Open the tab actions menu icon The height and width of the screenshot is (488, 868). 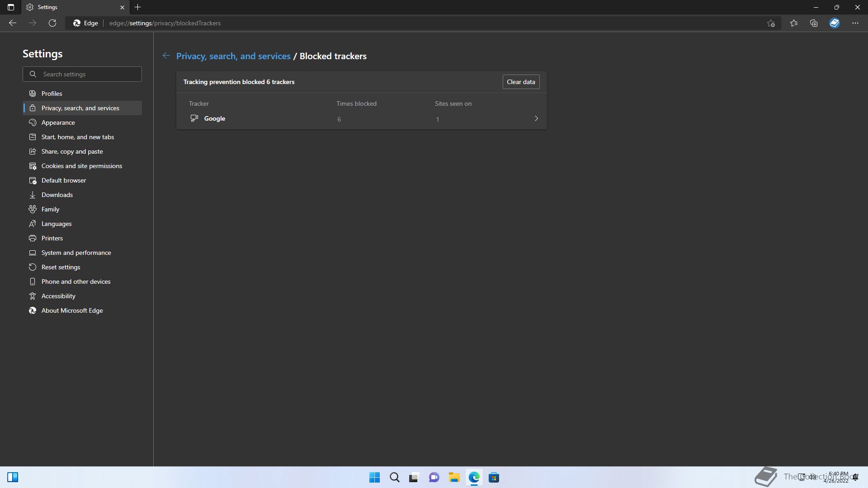coord(11,7)
